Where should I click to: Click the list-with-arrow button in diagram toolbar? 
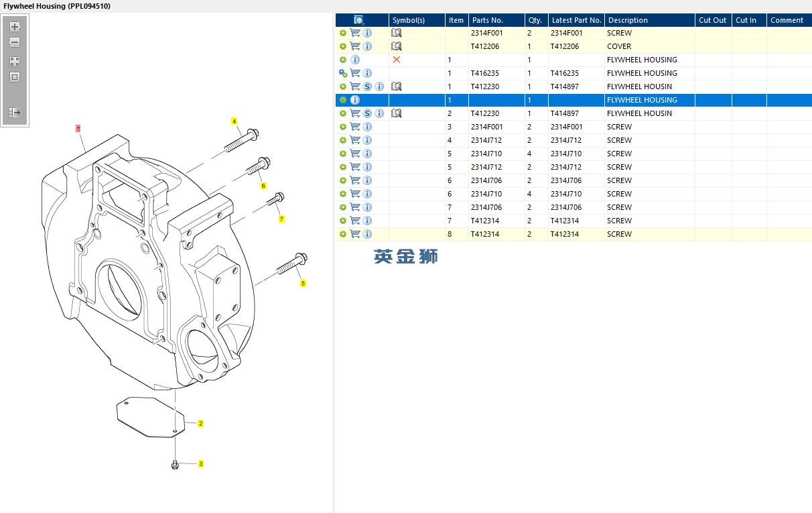15,113
